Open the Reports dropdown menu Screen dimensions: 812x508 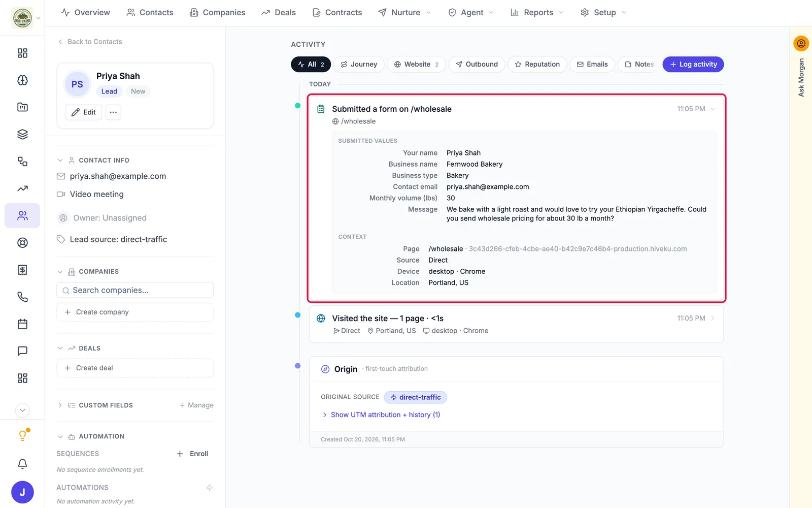pos(537,13)
